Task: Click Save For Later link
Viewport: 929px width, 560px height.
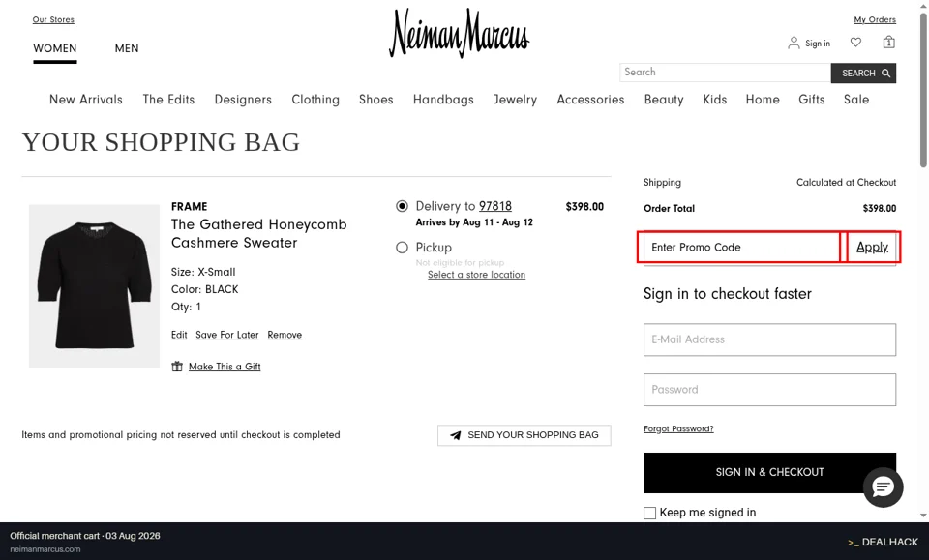Action: [226, 335]
